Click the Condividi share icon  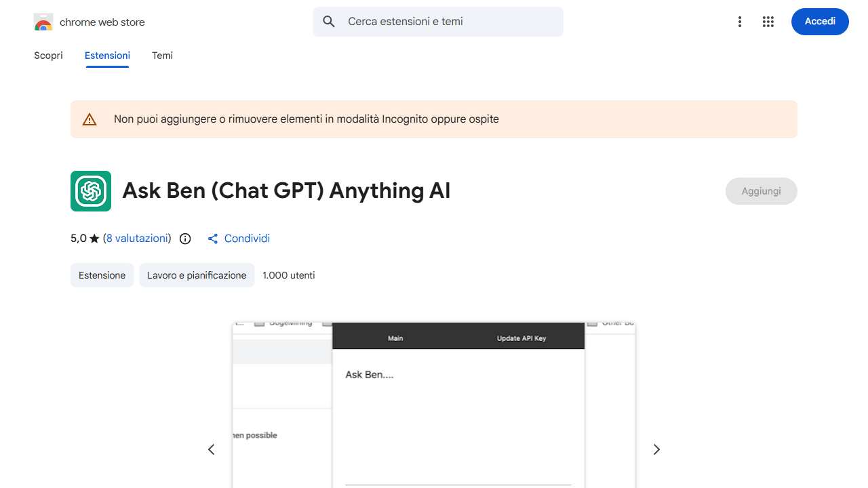coord(212,239)
